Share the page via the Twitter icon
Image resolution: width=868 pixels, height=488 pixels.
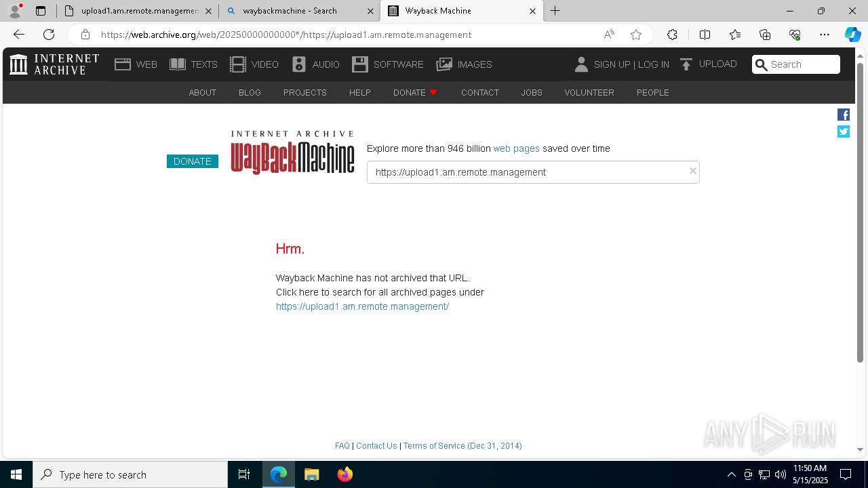[x=844, y=131]
